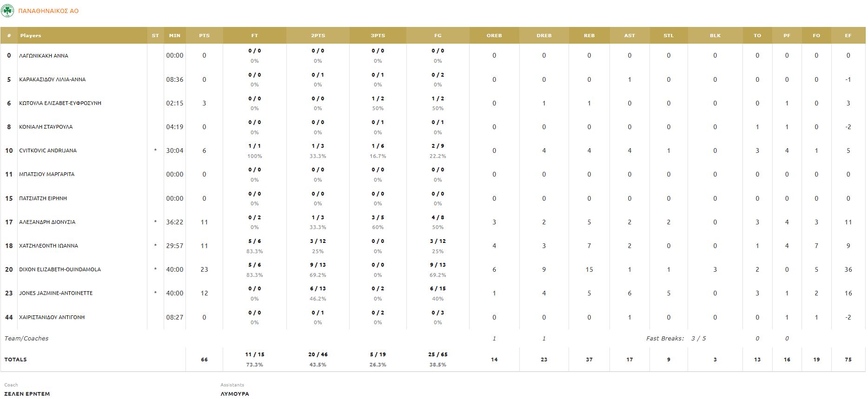This screenshot has height=399, width=868.
Task: Sort by the AST column header
Action: tap(629, 36)
